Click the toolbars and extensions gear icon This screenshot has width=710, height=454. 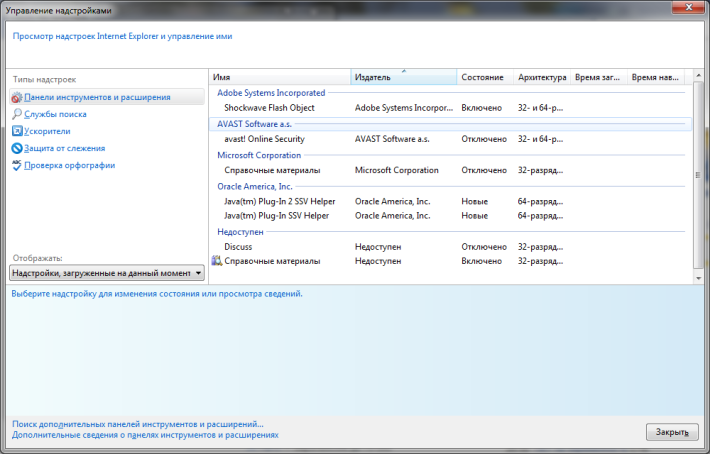tap(16, 98)
